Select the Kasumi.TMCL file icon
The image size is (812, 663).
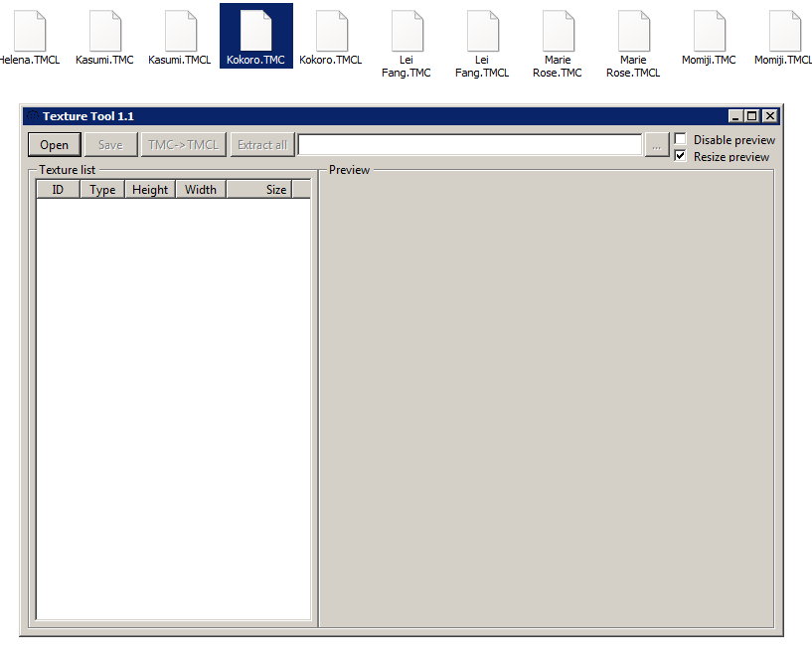tap(180, 32)
